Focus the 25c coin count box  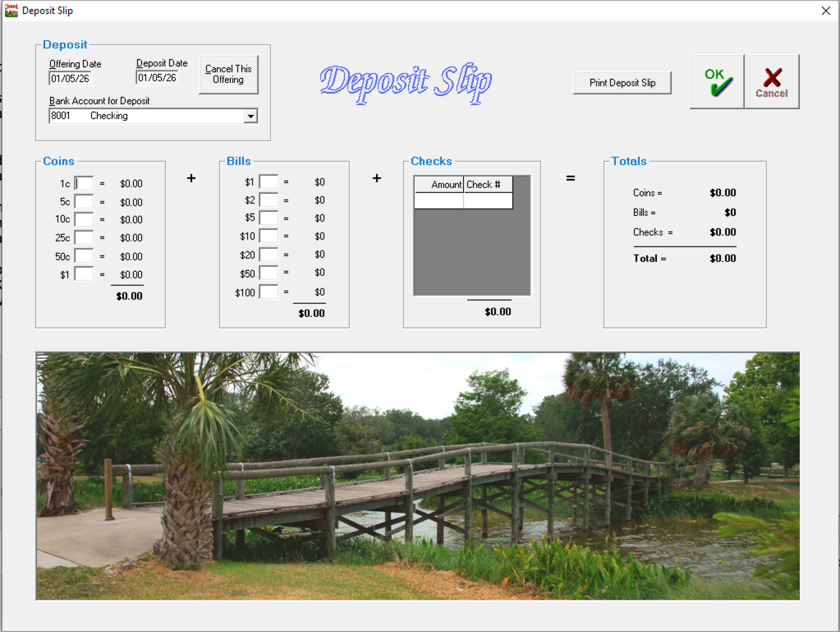tap(84, 238)
